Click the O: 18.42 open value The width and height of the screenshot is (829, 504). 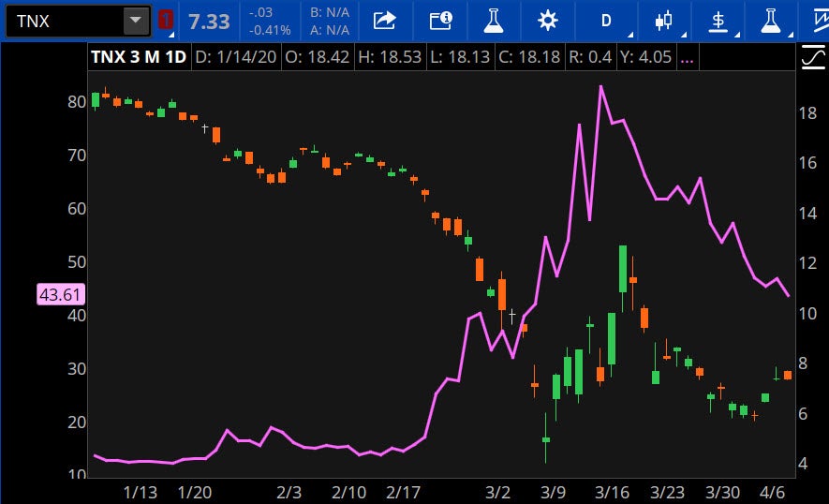coord(318,56)
